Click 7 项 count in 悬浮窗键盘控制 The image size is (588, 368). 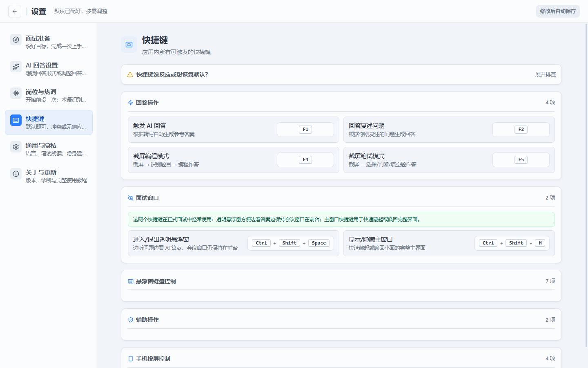tap(550, 281)
